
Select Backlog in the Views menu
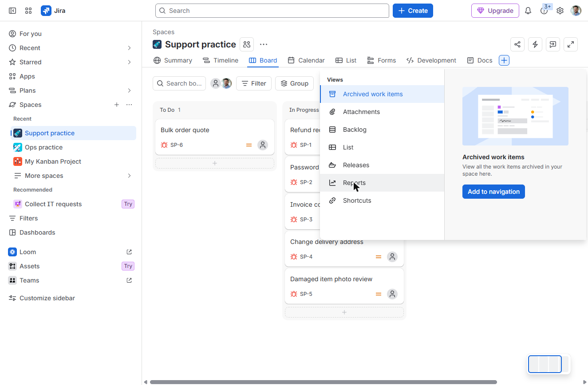pyautogui.click(x=382, y=130)
